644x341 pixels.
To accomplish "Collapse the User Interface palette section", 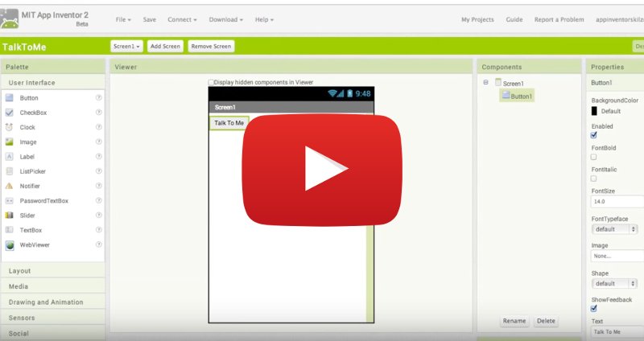I will (53, 83).
